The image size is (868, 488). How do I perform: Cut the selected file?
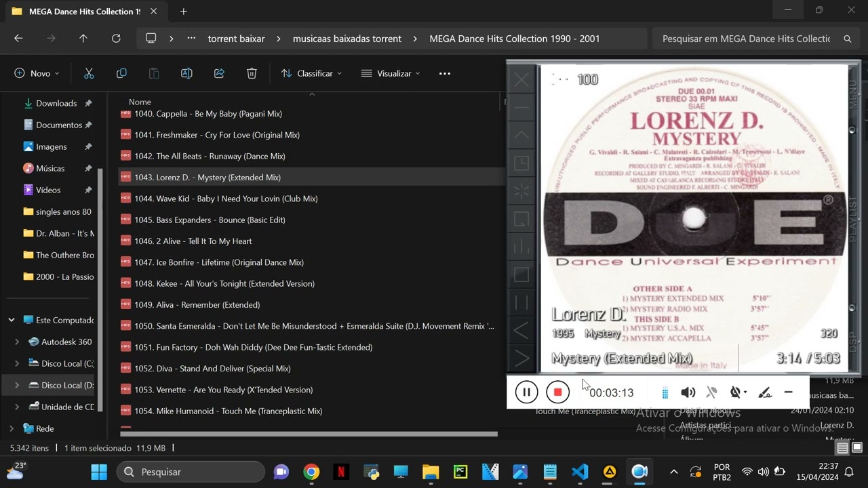point(89,73)
